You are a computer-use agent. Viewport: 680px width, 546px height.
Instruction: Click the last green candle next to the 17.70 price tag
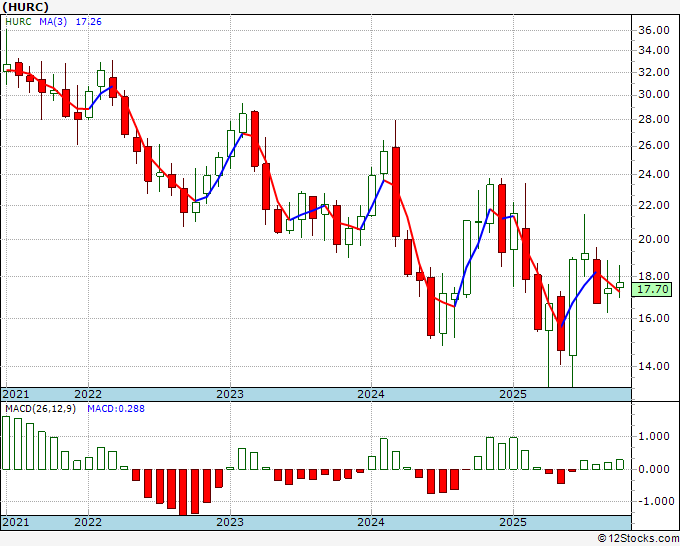click(620, 285)
